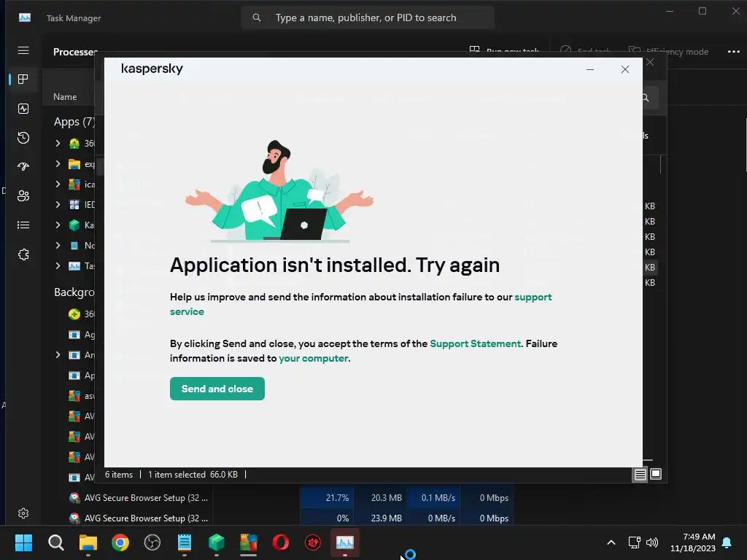This screenshot has height=560, width=747.
Task: Open Task Manager hamburger navigation menu
Action: coord(23,50)
